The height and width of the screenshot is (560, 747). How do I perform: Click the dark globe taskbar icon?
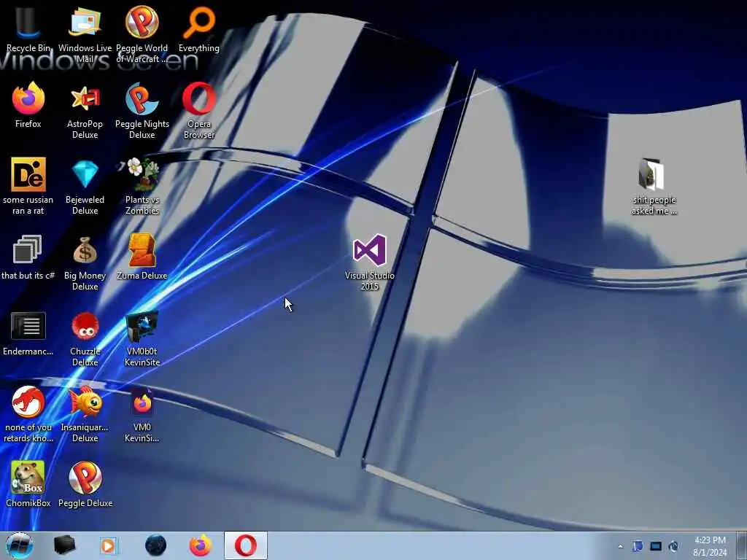(x=155, y=545)
